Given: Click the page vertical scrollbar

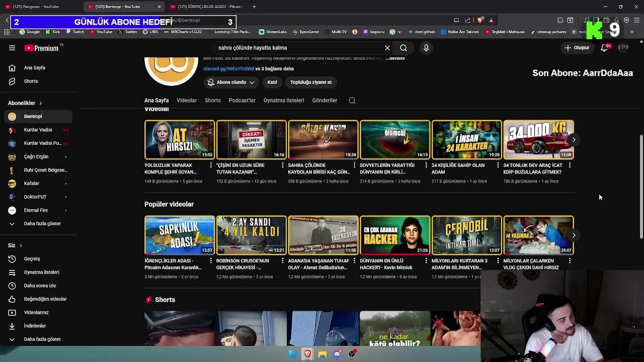Looking at the screenshot, I should coord(641,187).
